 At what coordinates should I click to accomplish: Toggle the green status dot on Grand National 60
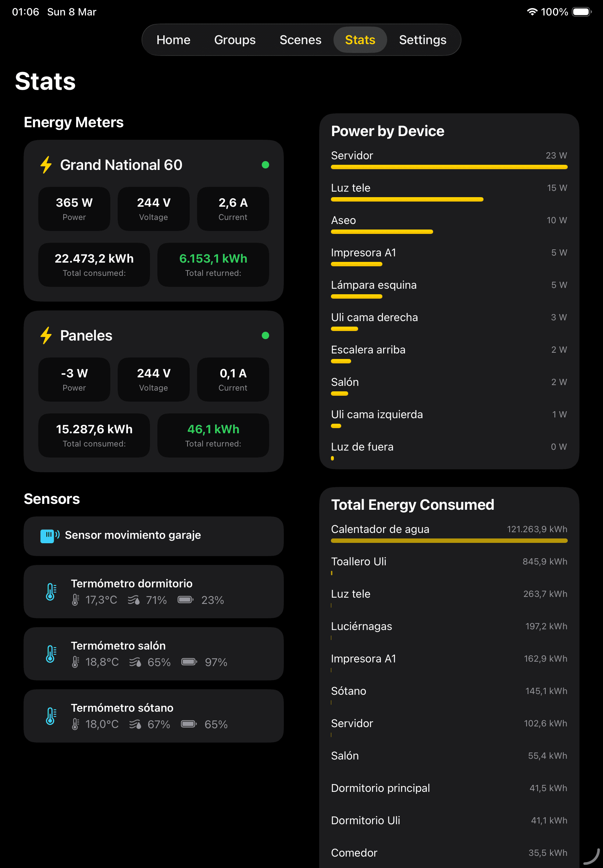(x=265, y=165)
